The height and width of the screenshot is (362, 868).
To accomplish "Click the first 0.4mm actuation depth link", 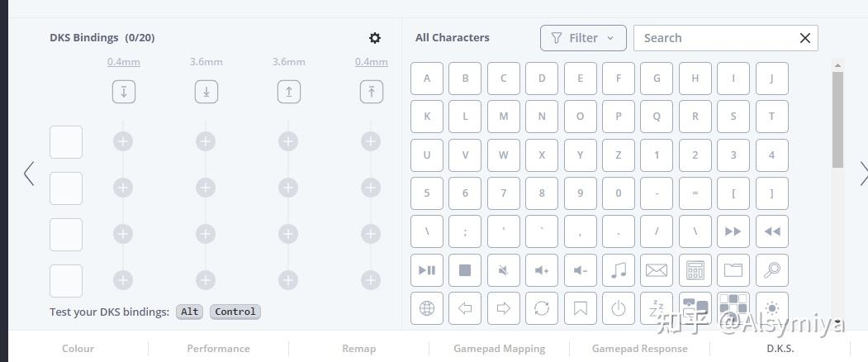I will pyautogui.click(x=124, y=62).
